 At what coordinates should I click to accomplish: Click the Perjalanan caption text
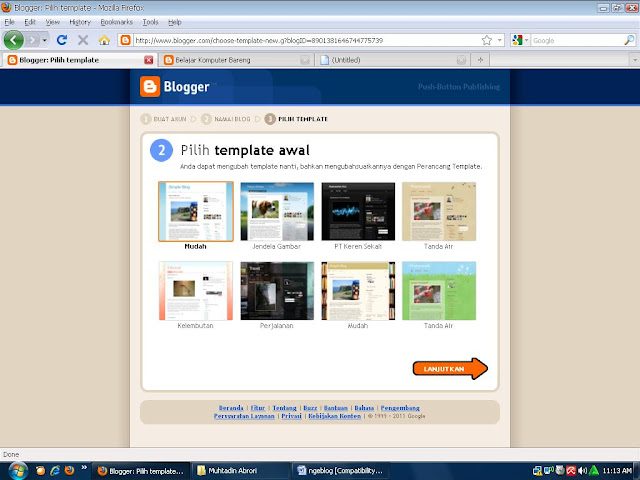(277, 326)
